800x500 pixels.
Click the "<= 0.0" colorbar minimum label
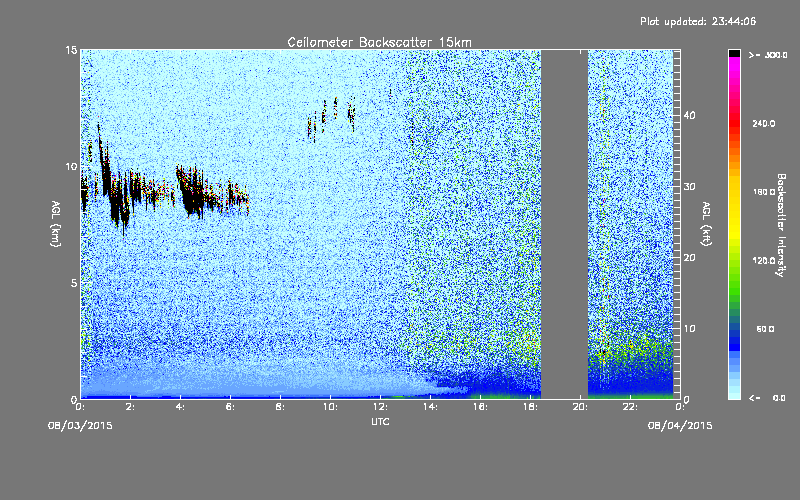(768, 398)
